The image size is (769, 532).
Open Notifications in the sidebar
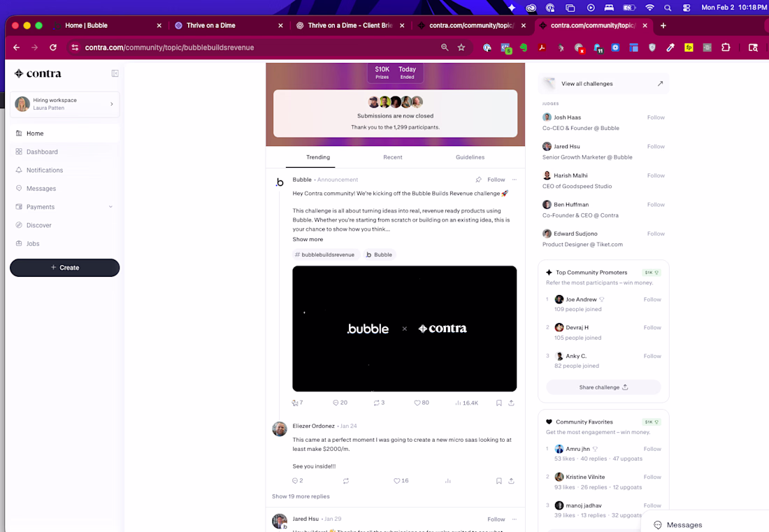64,170
